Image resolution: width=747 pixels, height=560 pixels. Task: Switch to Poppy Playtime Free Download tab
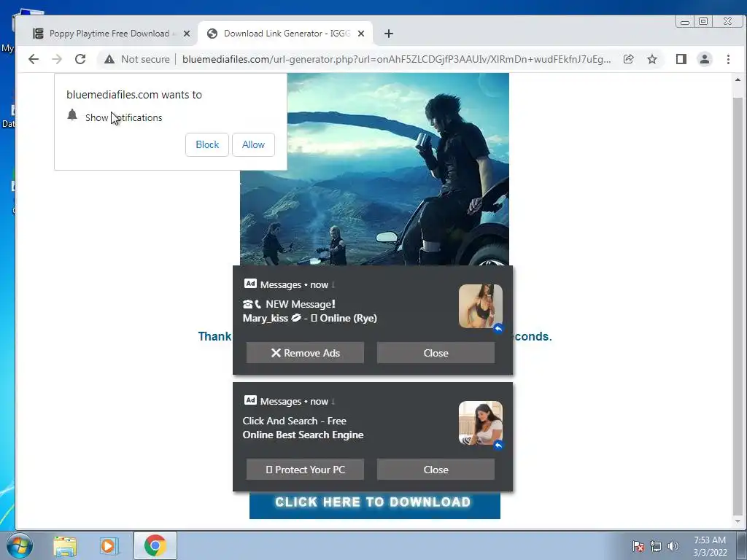click(x=111, y=34)
